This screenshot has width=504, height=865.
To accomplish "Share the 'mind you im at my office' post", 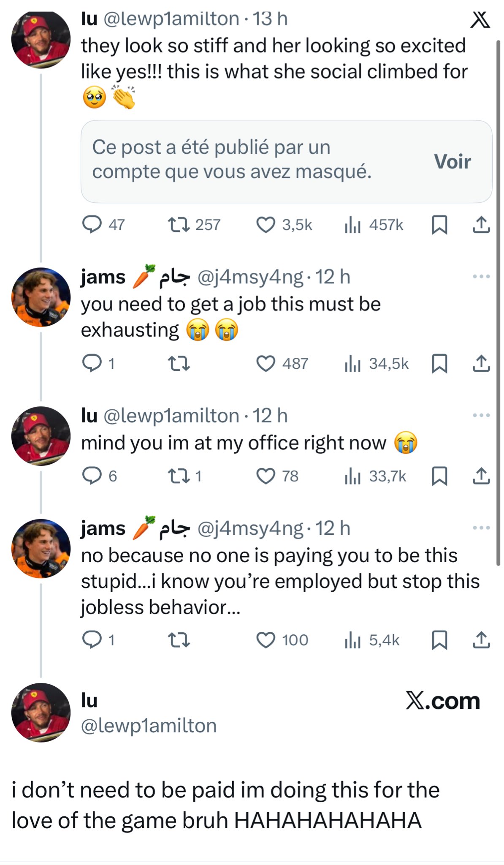I will [x=481, y=476].
